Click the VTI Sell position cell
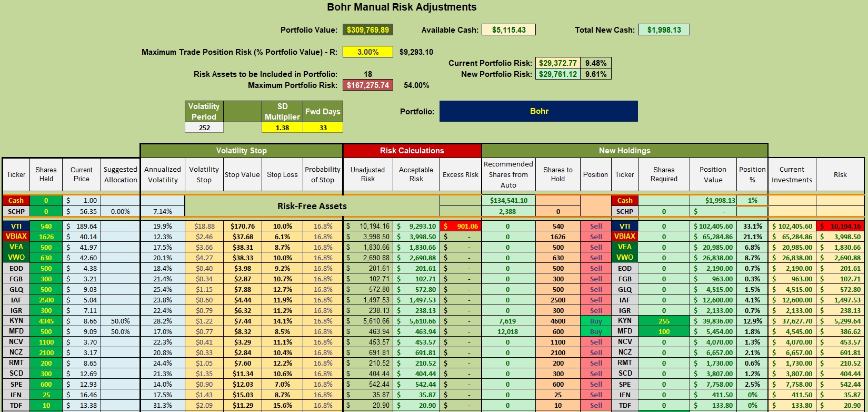868x412 pixels. point(596,226)
